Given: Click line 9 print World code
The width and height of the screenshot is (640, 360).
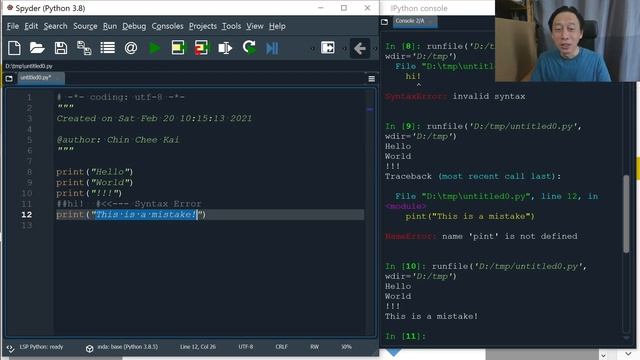Looking at the screenshot, I should (x=95, y=182).
